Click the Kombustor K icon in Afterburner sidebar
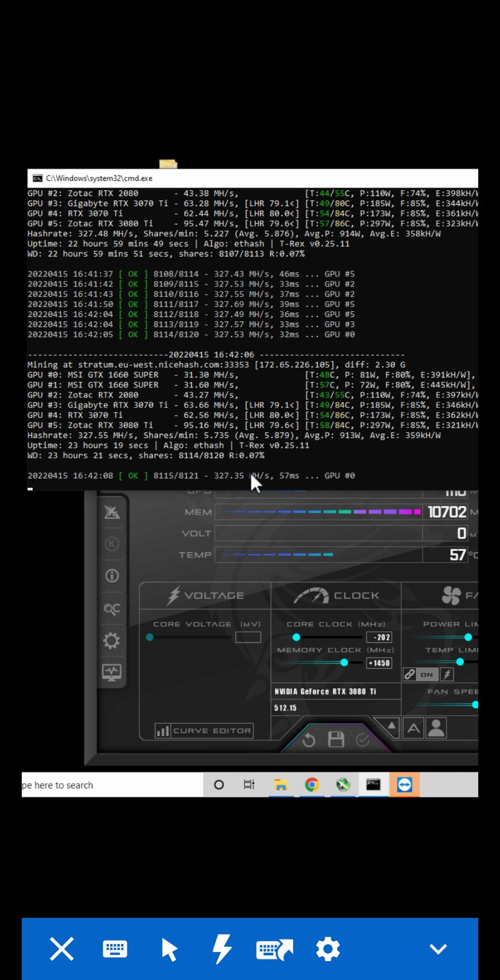The image size is (500, 980). [x=112, y=544]
